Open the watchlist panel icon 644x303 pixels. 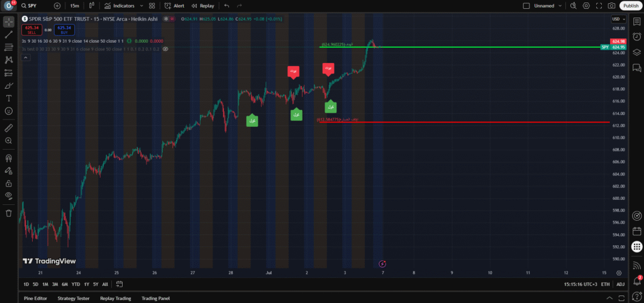coord(636,22)
